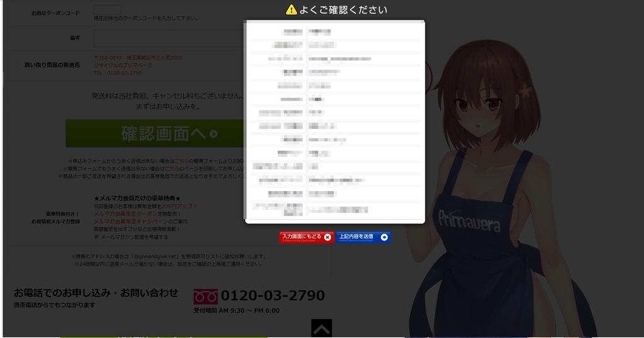Click the scroll-to-top chevron arrow icon

click(321, 328)
